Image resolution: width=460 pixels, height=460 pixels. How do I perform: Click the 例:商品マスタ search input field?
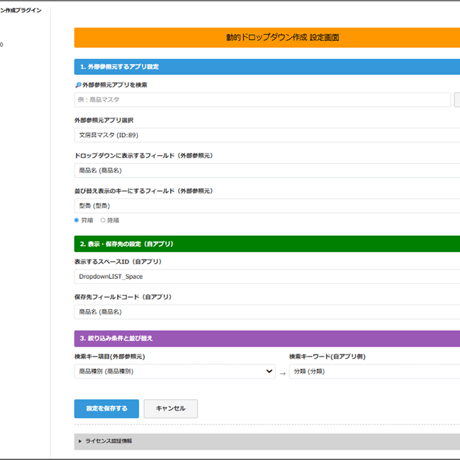coord(262,100)
